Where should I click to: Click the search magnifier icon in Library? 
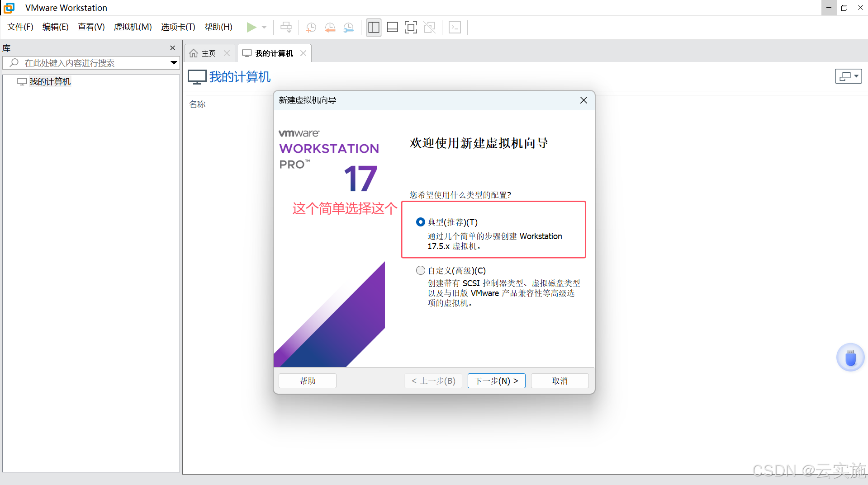[14, 63]
